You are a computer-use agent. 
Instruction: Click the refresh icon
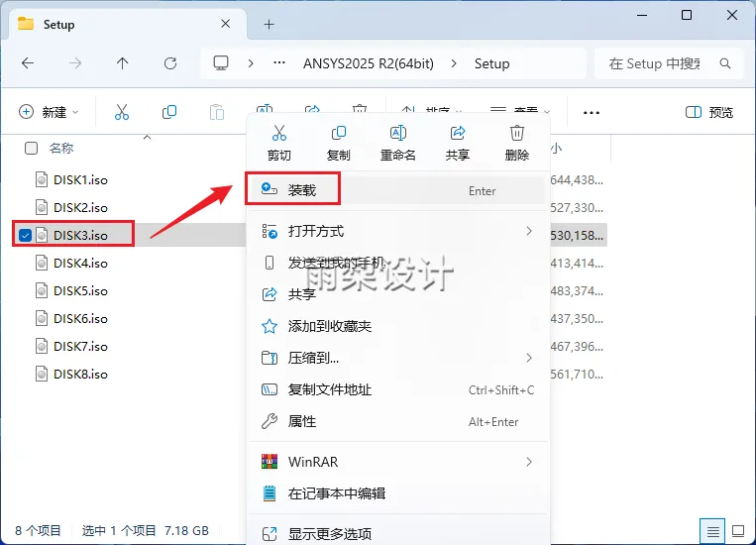[x=170, y=63]
